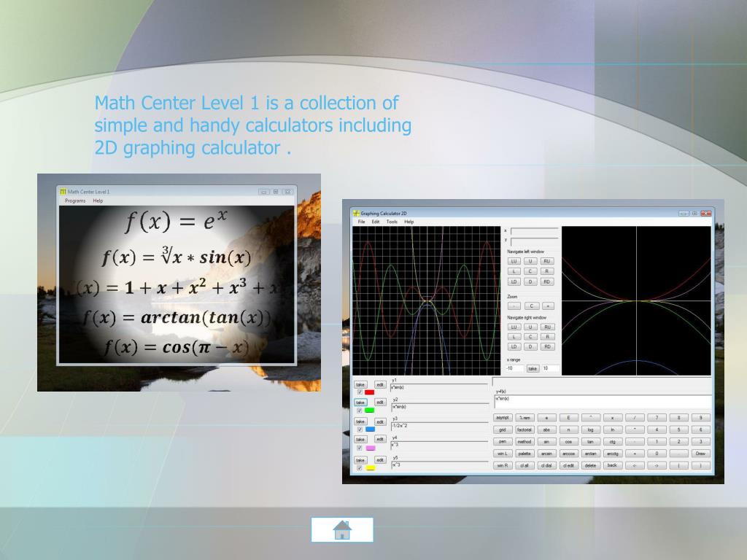
Task: Click the take button beside x range
Action: (x=533, y=368)
